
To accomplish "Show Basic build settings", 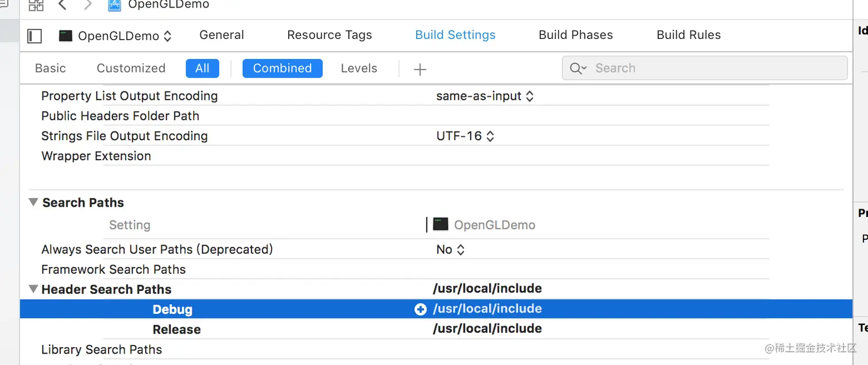I will tap(51, 68).
